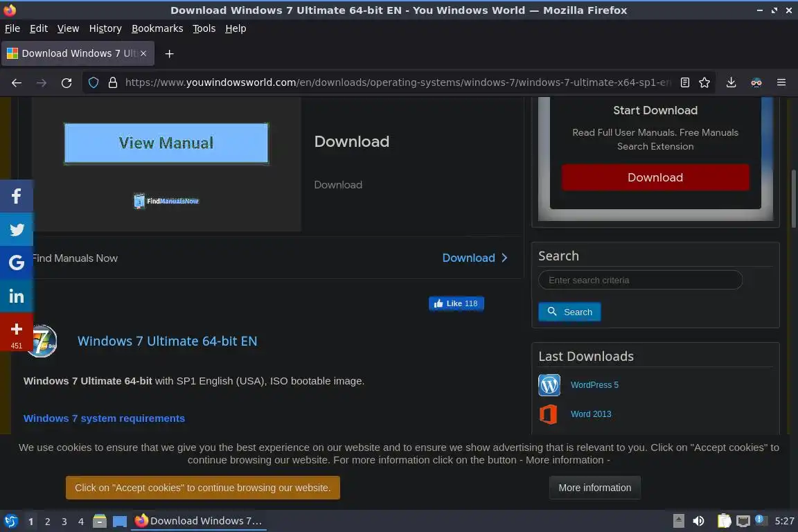Bookmark this page with the star icon
Image resolution: width=798 pixels, height=532 pixels.
click(704, 82)
